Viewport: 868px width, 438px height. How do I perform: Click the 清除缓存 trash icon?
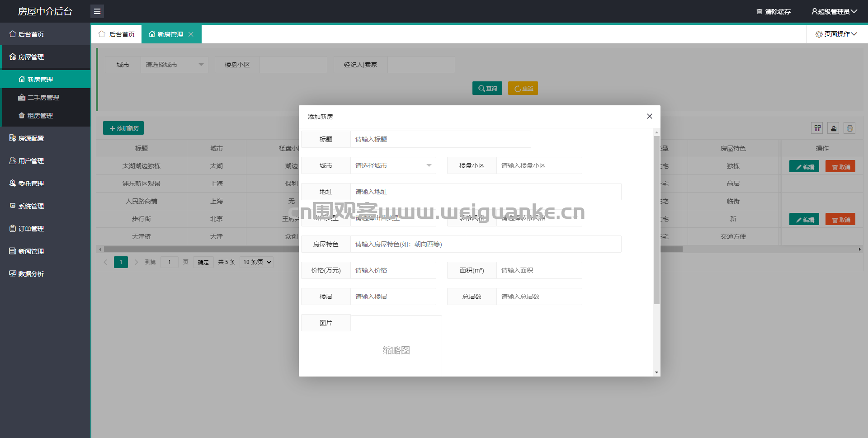tap(759, 12)
